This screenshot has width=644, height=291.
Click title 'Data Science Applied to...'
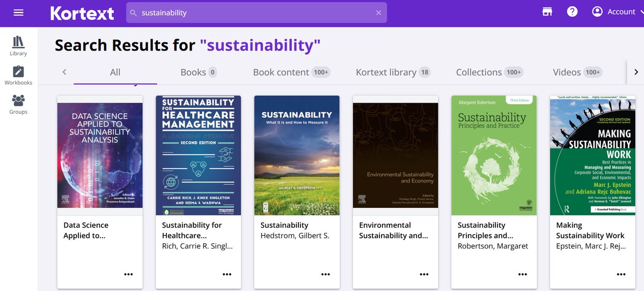tap(86, 230)
